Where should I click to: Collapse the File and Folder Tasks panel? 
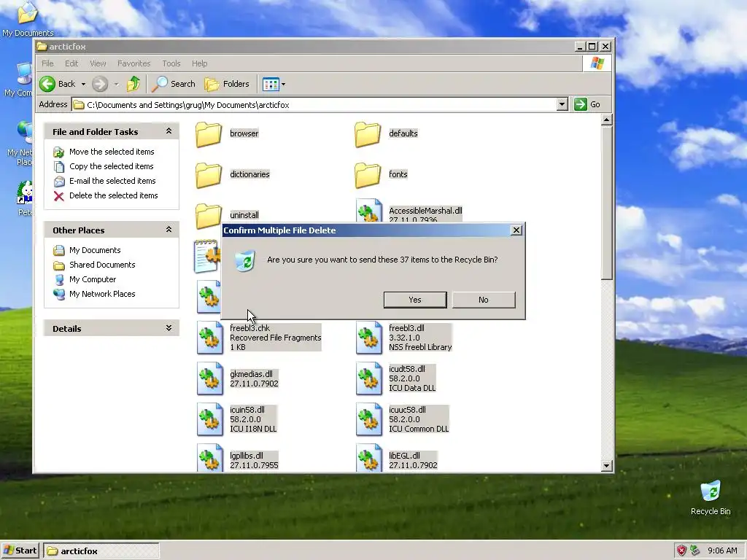click(x=169, y=131)
